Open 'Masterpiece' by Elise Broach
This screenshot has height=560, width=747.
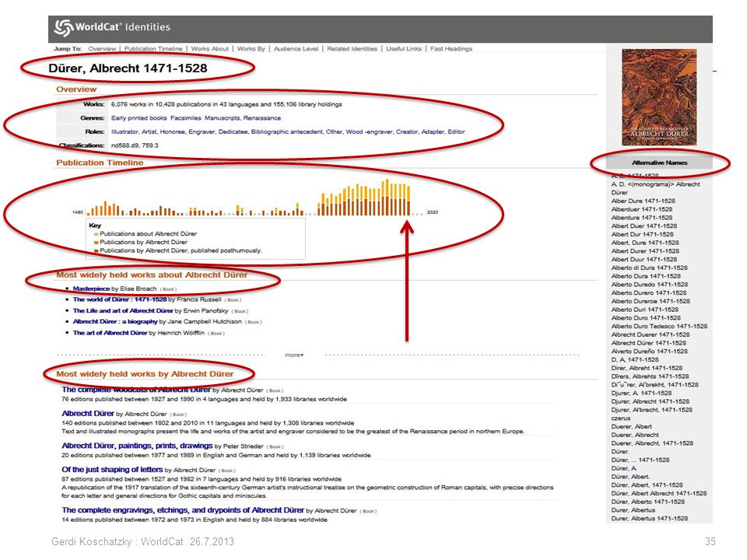(x=91, y=289)
